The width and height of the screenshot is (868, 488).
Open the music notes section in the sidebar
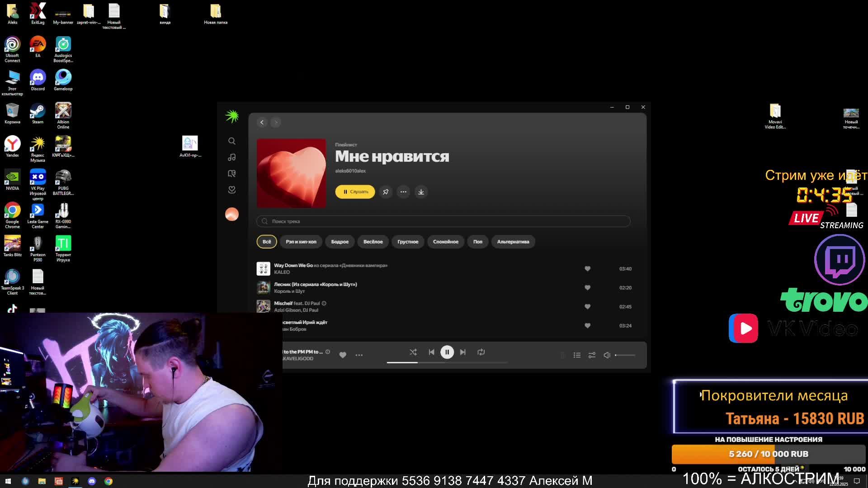tap(231, 157)
